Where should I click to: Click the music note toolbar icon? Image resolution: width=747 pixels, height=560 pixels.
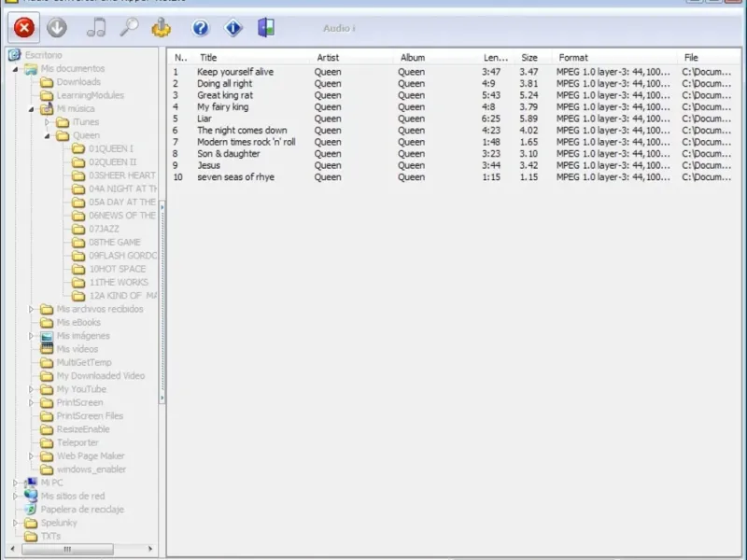pyautogui.click(x=96, y=28)
